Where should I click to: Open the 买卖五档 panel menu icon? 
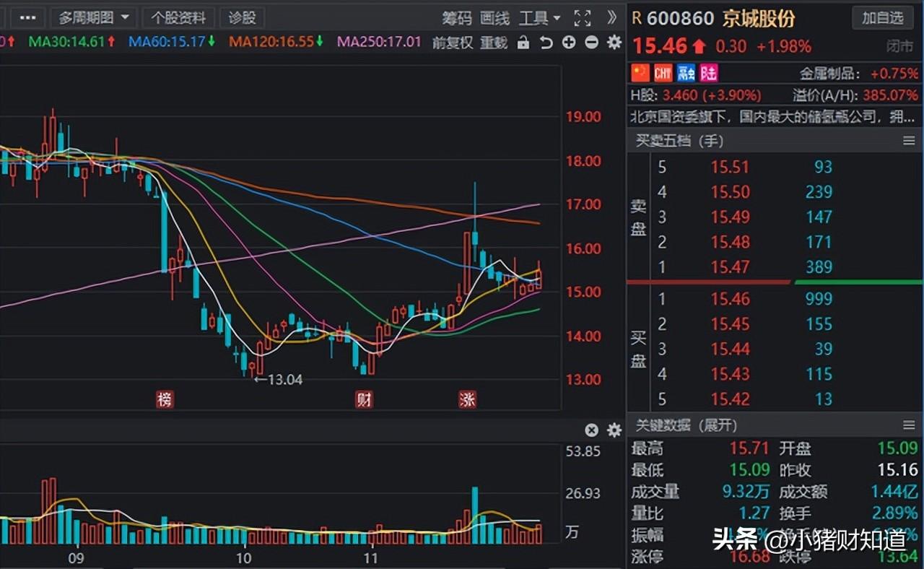tap(909, 141)
